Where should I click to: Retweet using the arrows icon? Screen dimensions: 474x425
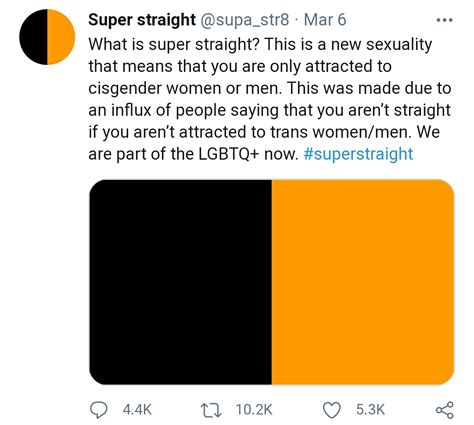coord(211,410)
